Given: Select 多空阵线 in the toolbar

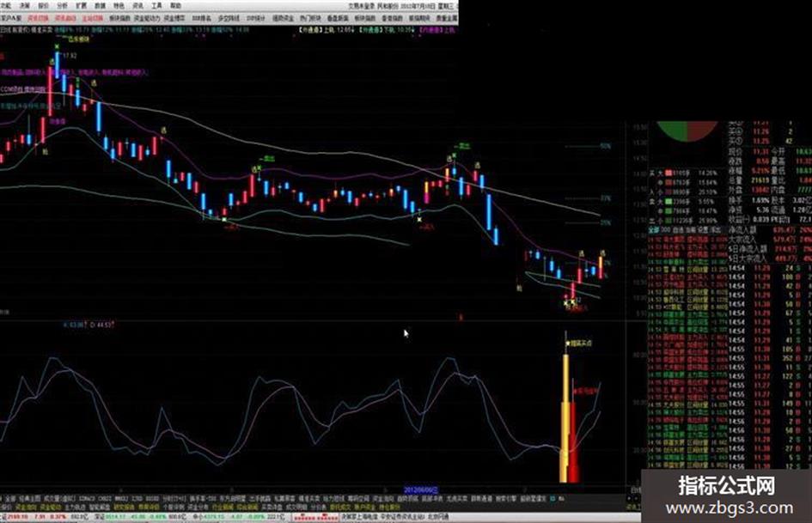Looking at the screenshot, I should tap(229, 18).
